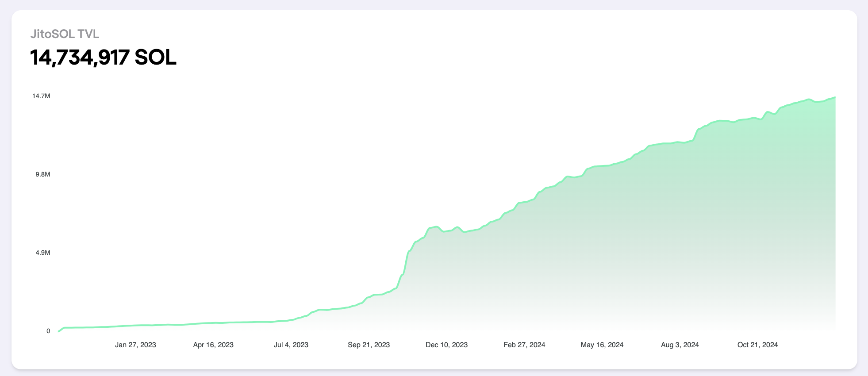Click the Aug 3, 2024 date label
Viewport: 868px width, 376px height.
coord(680,345)
